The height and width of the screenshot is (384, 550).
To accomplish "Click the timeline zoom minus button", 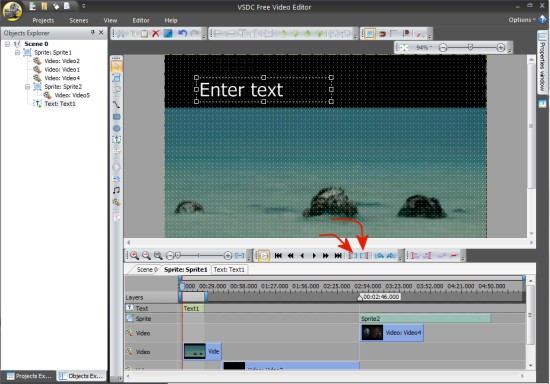I will click(170, 256).
